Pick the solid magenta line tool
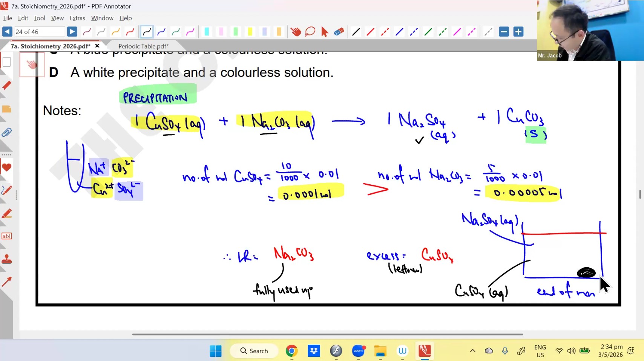 click(457, 32)
